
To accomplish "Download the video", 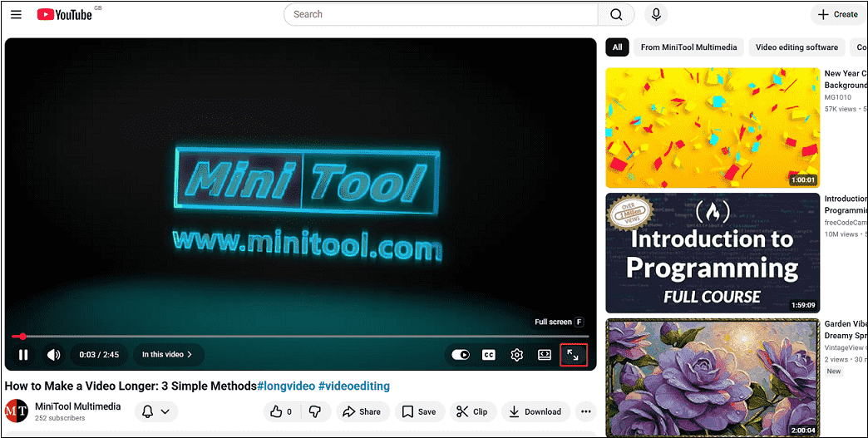I will [x=535, y=411].
